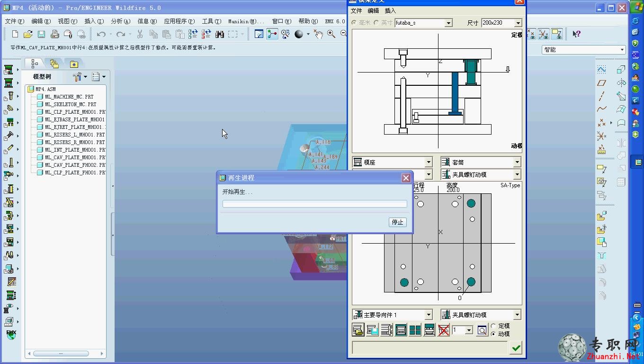
Task: Select ML_MACHINE_MC.PRT in model tree
Action: coord(69,97)
